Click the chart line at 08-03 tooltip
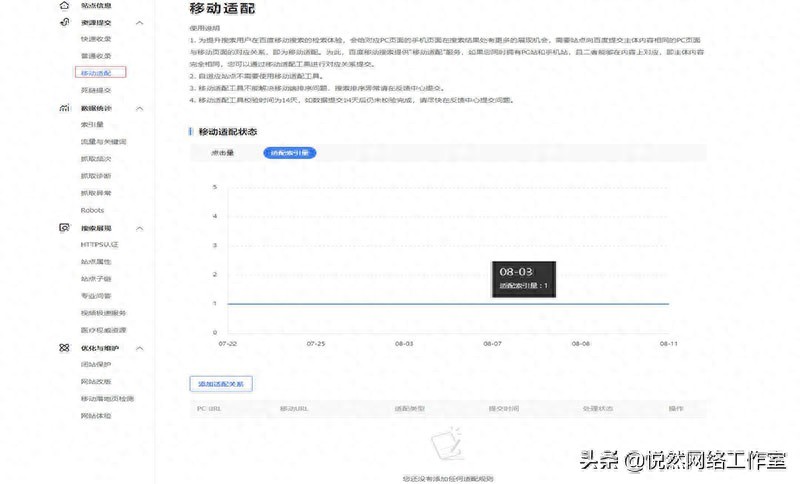This screenshot has height=484, width=800. pyautogui.click(x=400, y=303)
